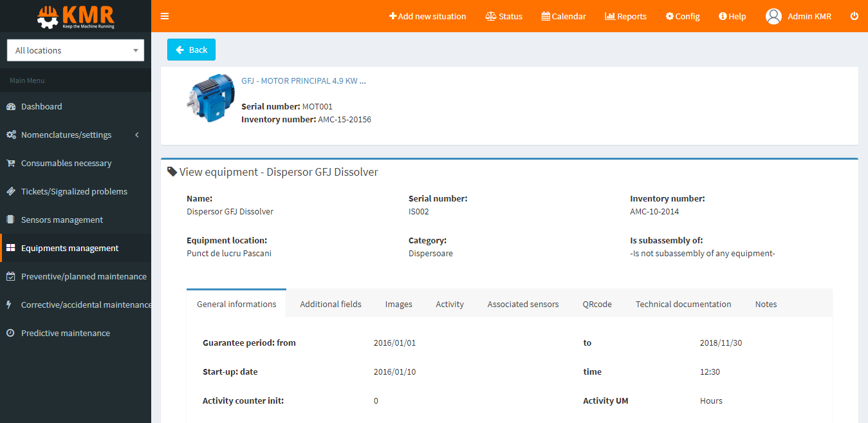Viewport: 868px width, 423px height.
Task: Switch to Technical documentation tab
Action: coord(683,304)
